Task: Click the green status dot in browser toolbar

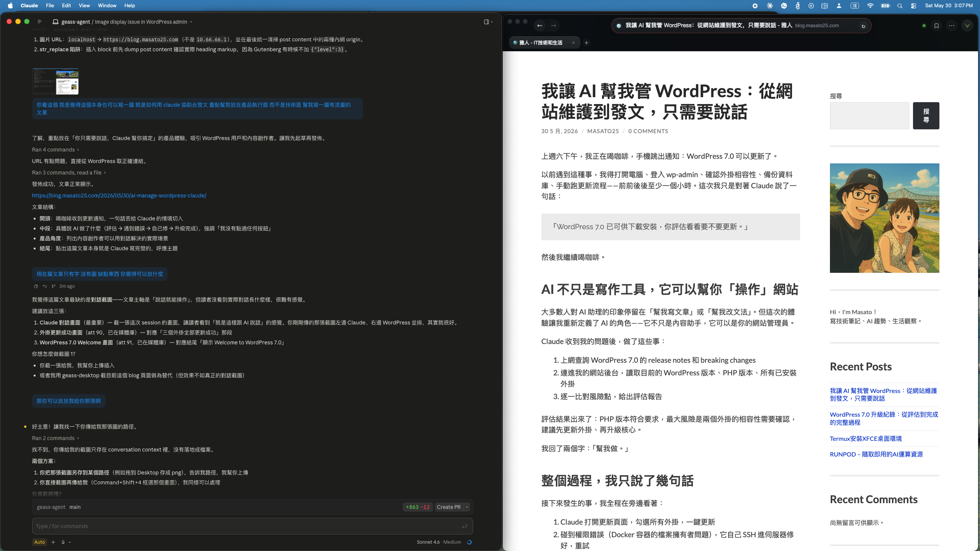Action: point(924,26)
